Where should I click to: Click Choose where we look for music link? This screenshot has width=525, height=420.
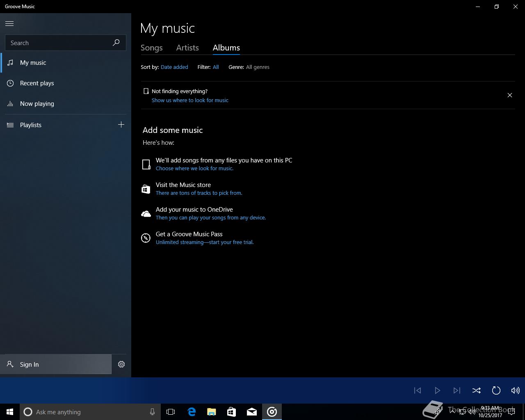(194, 168)
